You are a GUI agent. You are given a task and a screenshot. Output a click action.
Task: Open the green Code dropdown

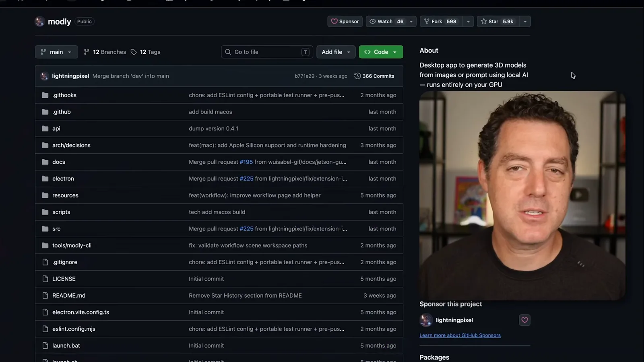click(381, 52)
